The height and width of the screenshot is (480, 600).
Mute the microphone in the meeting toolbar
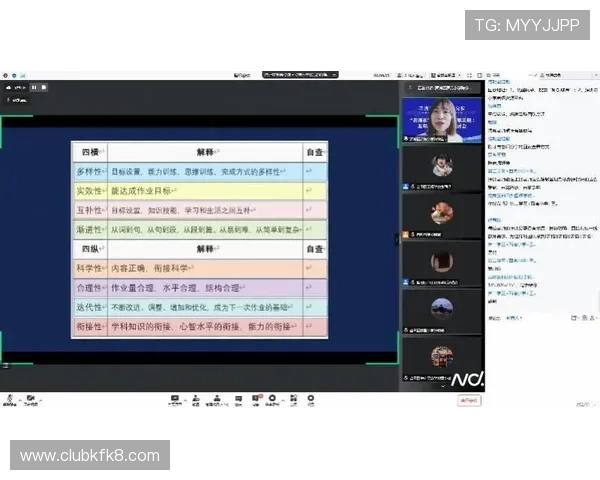(x=10, y=399)
